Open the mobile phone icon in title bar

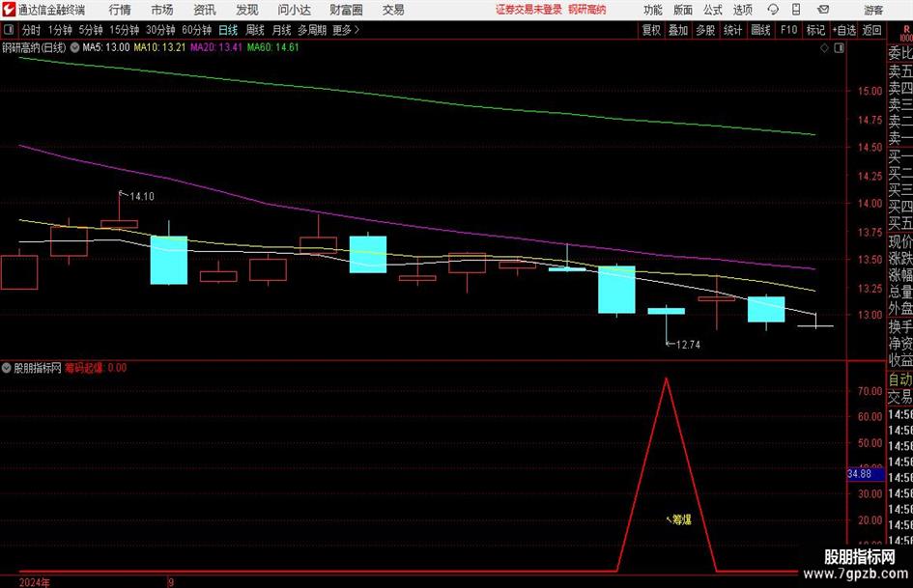(796, 10)
